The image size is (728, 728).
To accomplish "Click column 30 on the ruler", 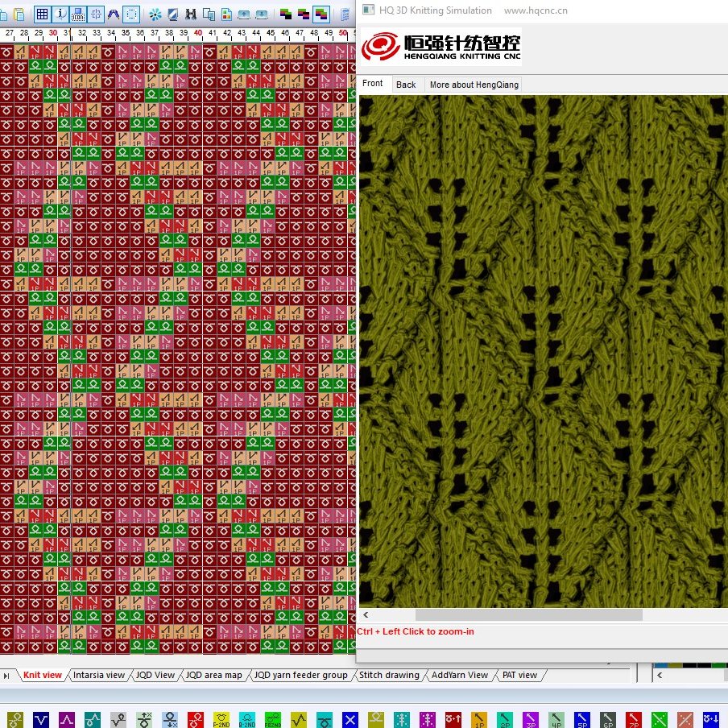I will pyautogui.click(x=53, y=33).
